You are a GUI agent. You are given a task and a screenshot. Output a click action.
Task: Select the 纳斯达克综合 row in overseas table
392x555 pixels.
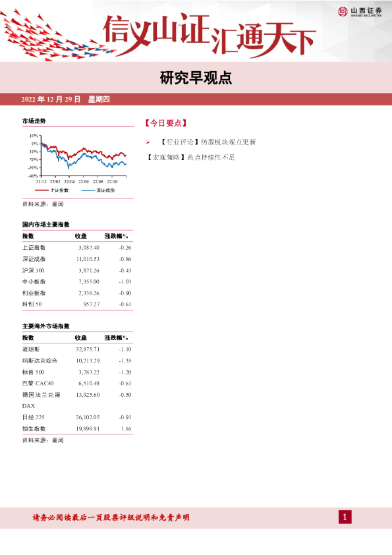point(77,361)
